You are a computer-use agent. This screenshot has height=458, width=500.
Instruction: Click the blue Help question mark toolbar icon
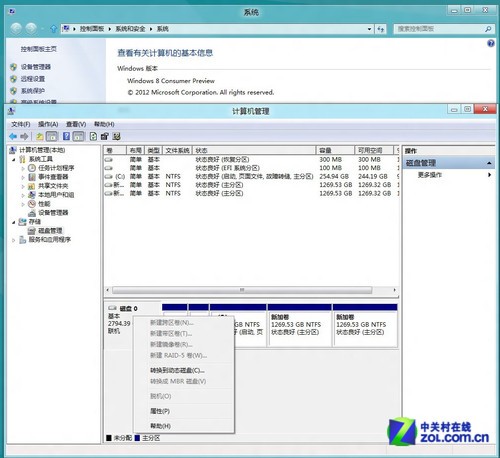pyautogui.click(x=66, y=136)
